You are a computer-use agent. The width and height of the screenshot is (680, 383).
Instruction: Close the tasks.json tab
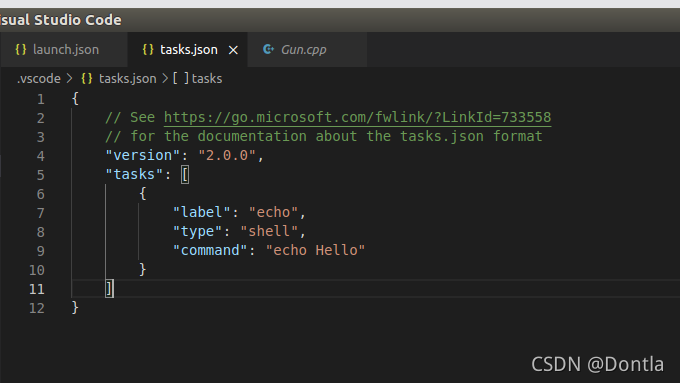[x=233, y=50]
